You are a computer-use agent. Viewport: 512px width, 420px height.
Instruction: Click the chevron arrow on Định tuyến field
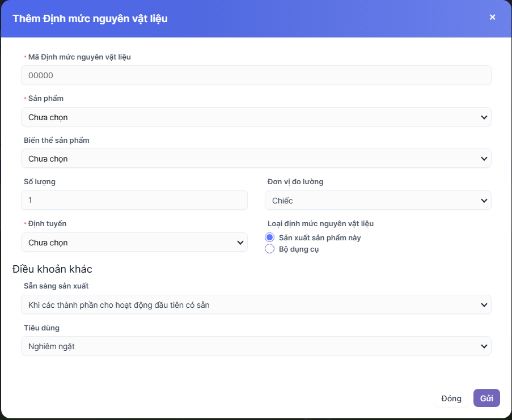pyautogui.click(x=240, y=243)
